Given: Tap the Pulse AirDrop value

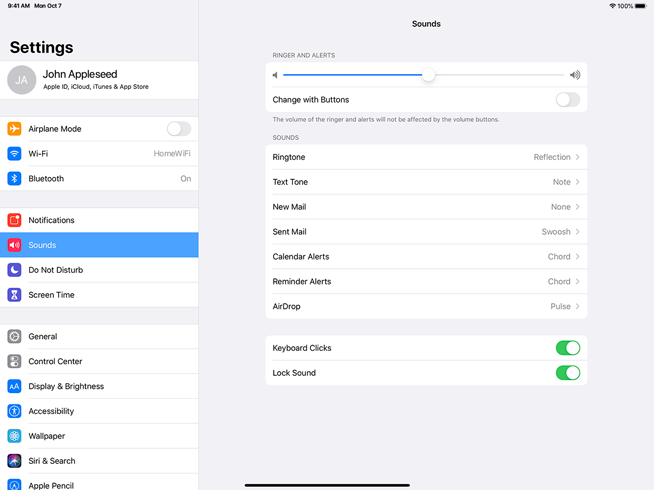Looking at the screenshot, I should [560, 306].
